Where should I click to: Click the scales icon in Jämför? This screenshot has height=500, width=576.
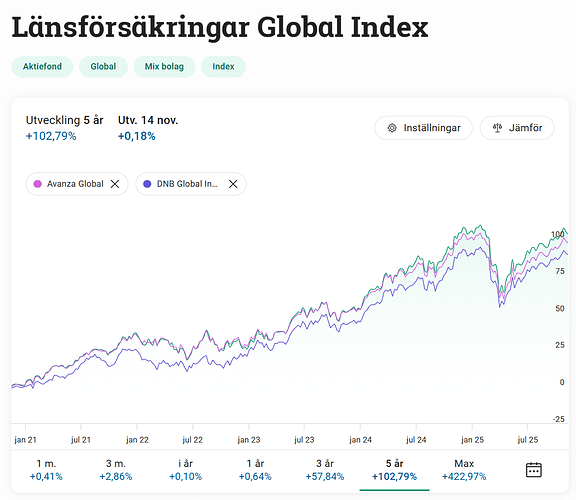tap(497, 128)
